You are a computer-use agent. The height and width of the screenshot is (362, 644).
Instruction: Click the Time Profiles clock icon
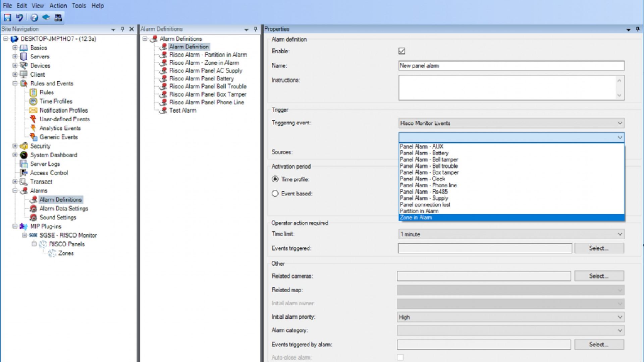tap(33, 101)
